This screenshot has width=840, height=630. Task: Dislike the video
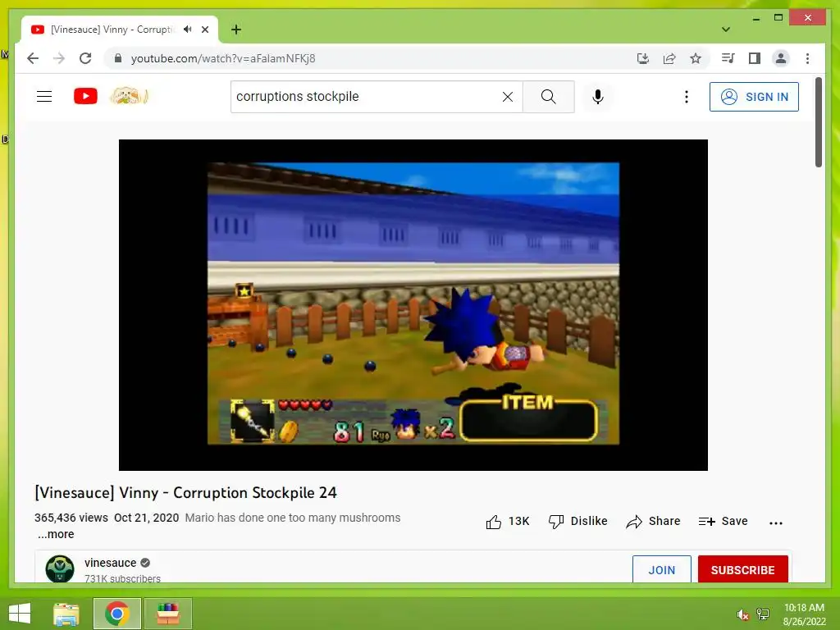[578, 521]
